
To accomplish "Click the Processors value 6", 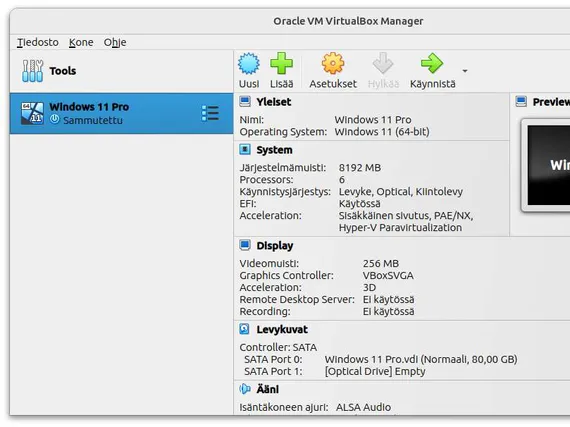I will [342, 180].
